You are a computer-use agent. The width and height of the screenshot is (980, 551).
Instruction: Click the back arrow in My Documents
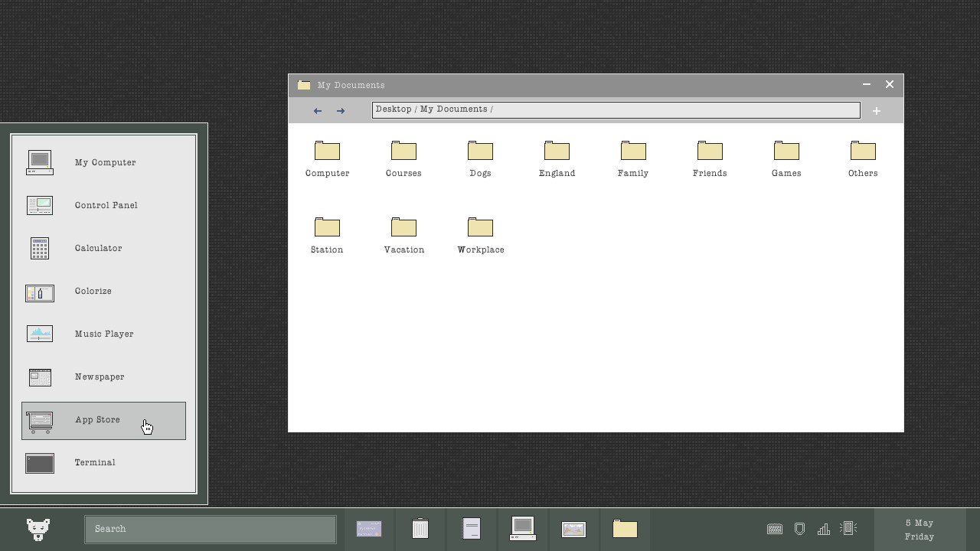tap(318, 111)
